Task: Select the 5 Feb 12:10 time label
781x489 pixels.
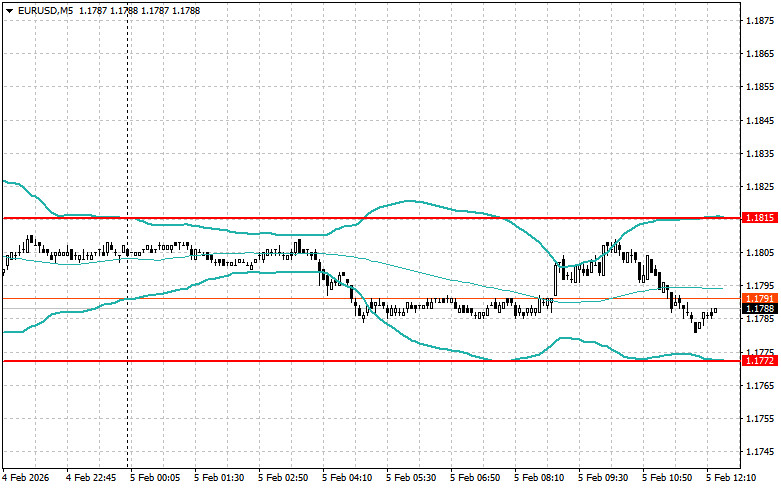Action: [x=731, y=478]
